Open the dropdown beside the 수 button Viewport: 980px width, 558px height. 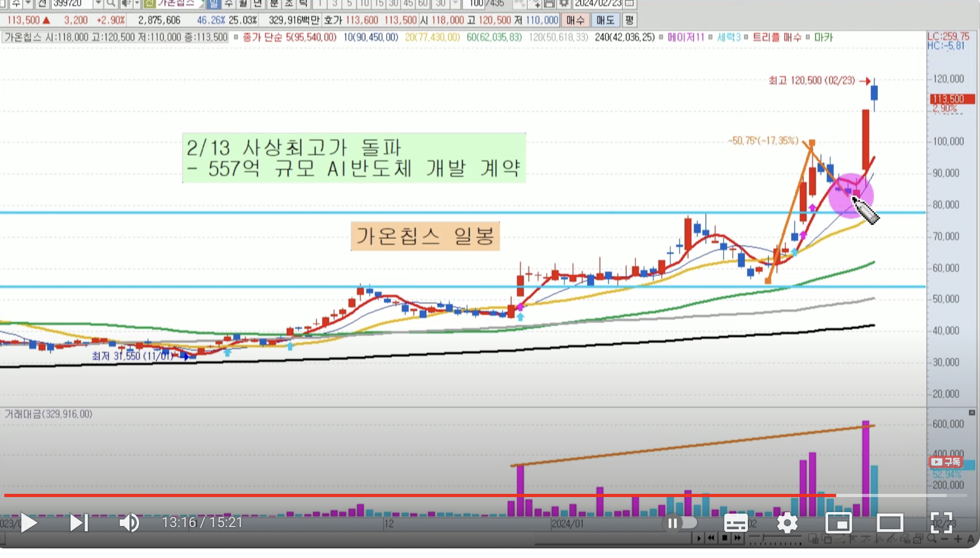pyautogui.click(x=28, y=4)
